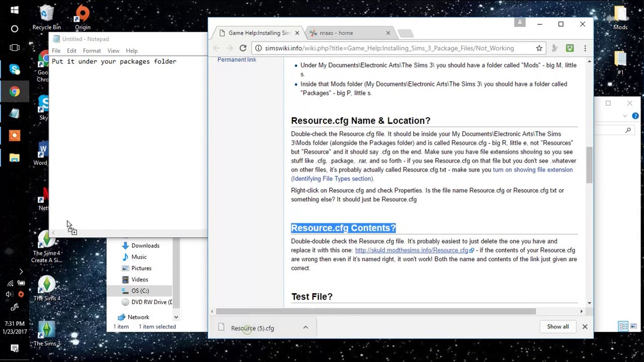Open the Windows Start menu
The width and height of the screenshot is (644, 362).
(x=14, y=10)
